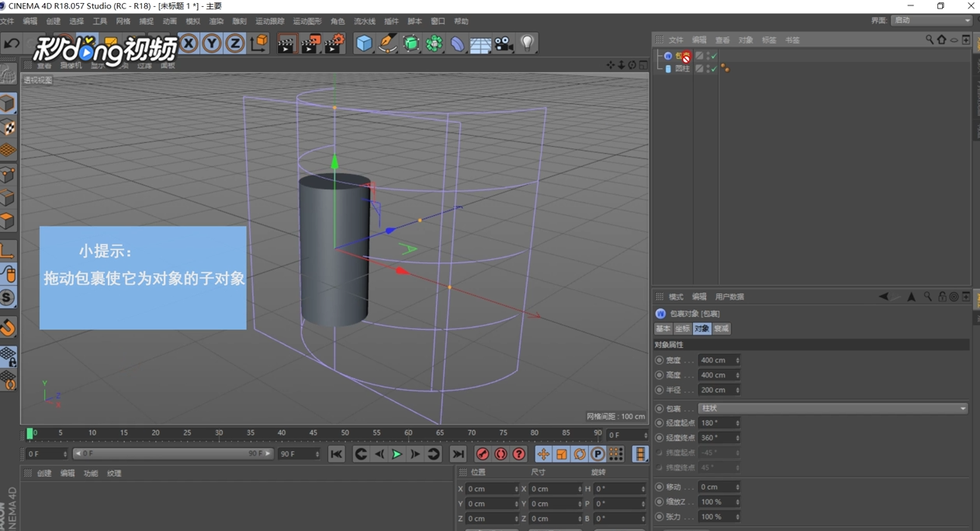
Task: Click the record active objects button
Action: [483, 454]
